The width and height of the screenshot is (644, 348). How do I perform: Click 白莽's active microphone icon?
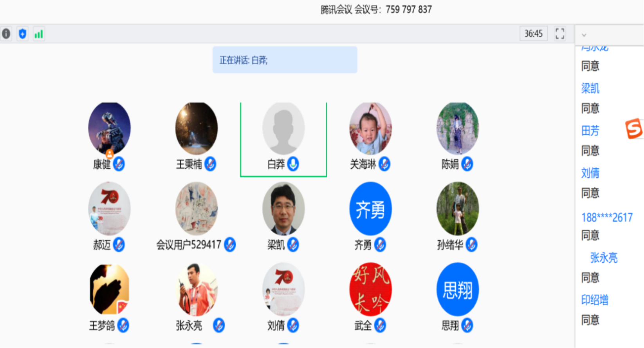(x=293, y=164)
